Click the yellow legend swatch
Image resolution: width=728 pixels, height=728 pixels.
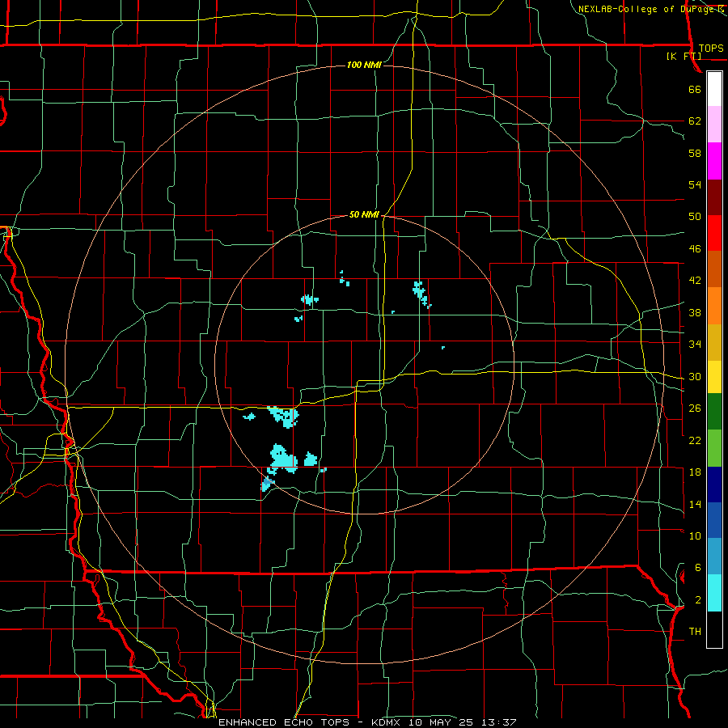pyautogui.click(x=714, y=377)
